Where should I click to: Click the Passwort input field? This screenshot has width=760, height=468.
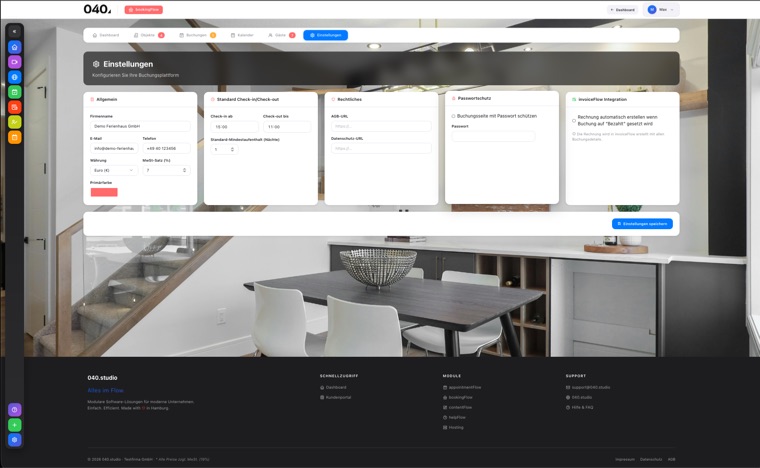click(x=493, y=137)
